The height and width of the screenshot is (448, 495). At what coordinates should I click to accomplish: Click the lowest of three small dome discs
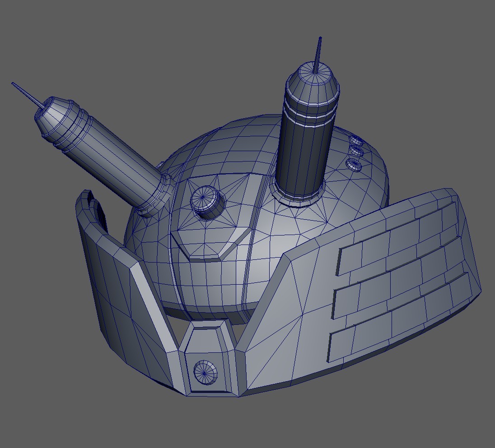point(354,164)
